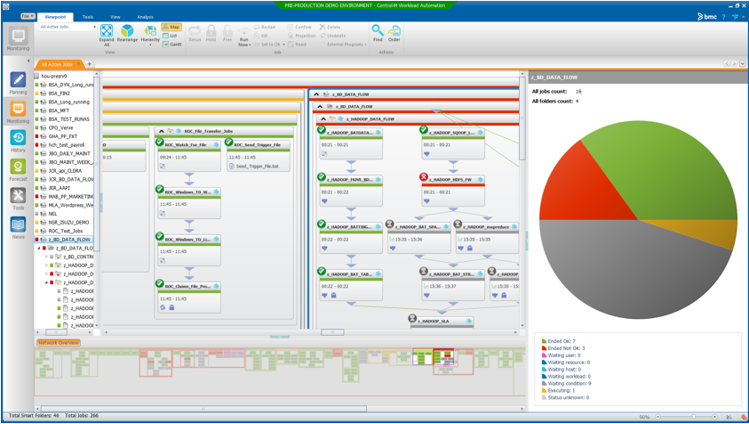Viewport: 749px width, 424px height.
Task: Toggle the Map view option
Action: coord(172,27)
